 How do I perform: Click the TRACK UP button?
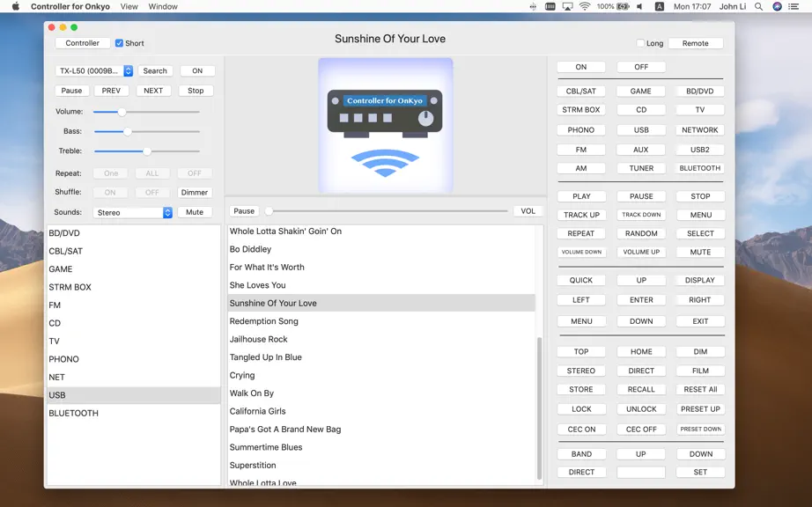[581, 215]
